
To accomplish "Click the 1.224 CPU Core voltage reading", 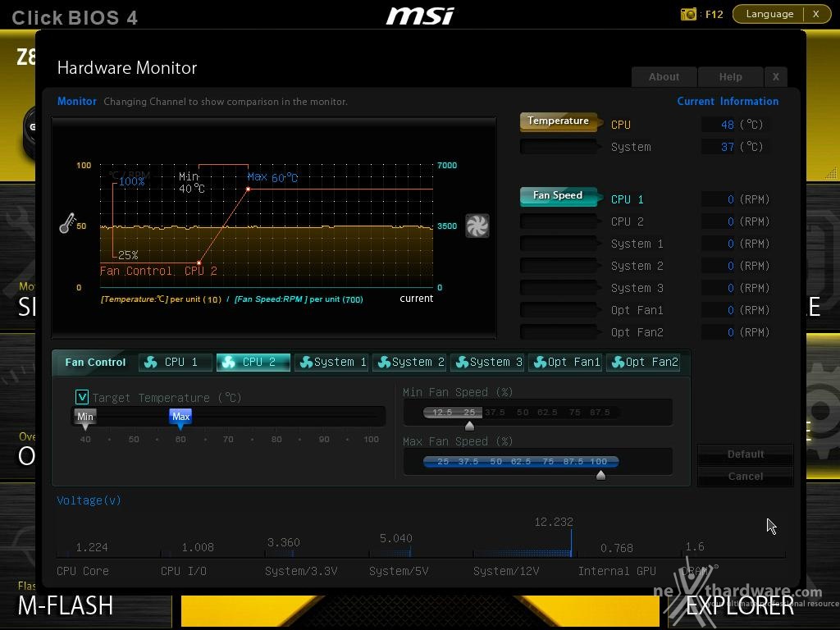I will pos(92,547).
